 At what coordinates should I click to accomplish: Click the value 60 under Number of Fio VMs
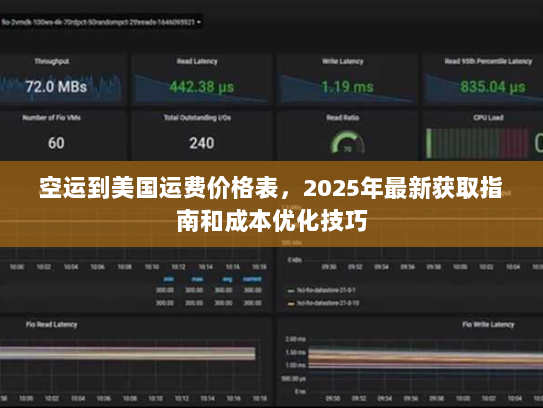tap(56, 143)
